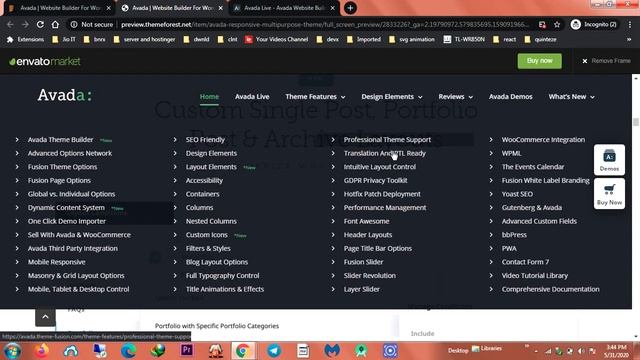
Task: Open the Demos floating icon
Action: click(609, 160)
